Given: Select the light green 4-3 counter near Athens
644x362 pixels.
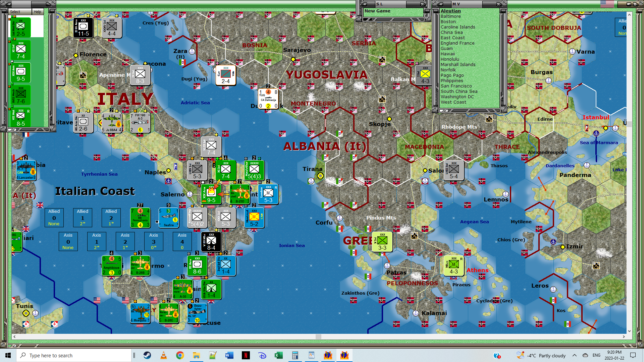Looking at the screenshot, I should pyautogui.click(x=454, y=265).
